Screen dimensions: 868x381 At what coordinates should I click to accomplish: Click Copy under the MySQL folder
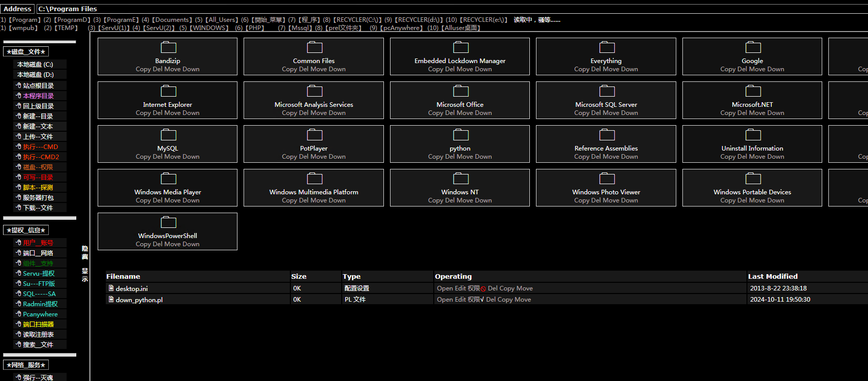click(x=143, y=157)
